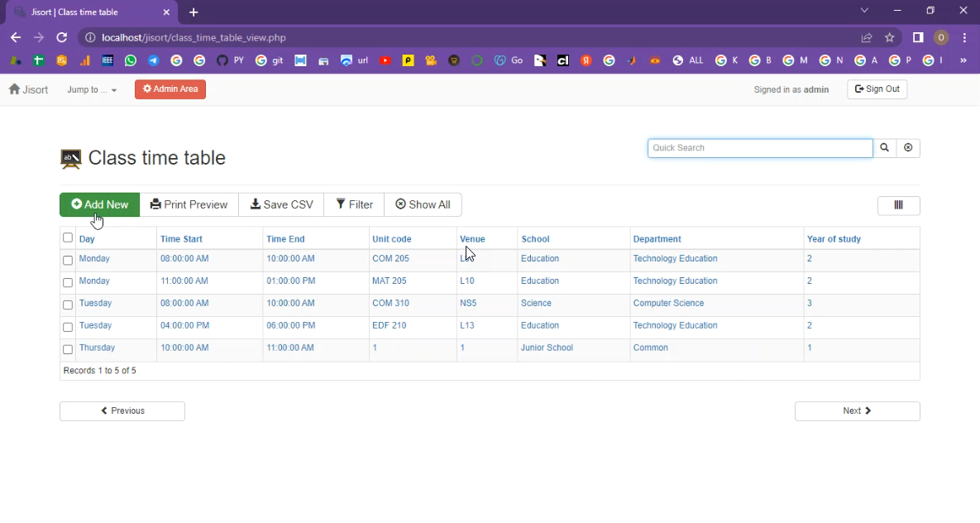Screen dimensions: 980x523
Task: Expand the 'Jump to ...' dropdown
Action: click(x=92, y=89)
